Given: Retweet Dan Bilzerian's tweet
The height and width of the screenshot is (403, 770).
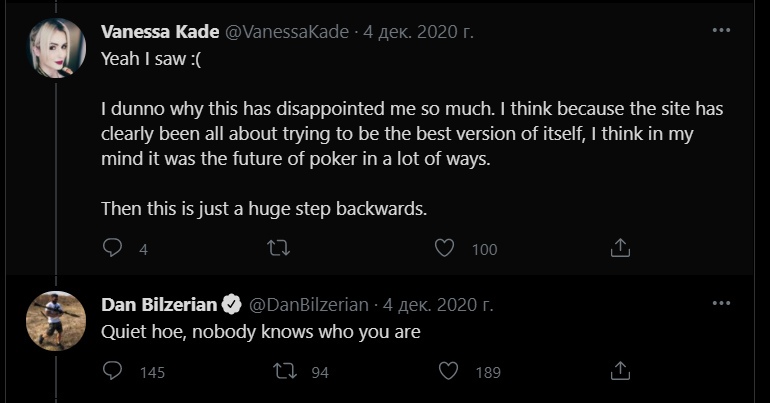Looking at the screenshot, I should point(285,371).
